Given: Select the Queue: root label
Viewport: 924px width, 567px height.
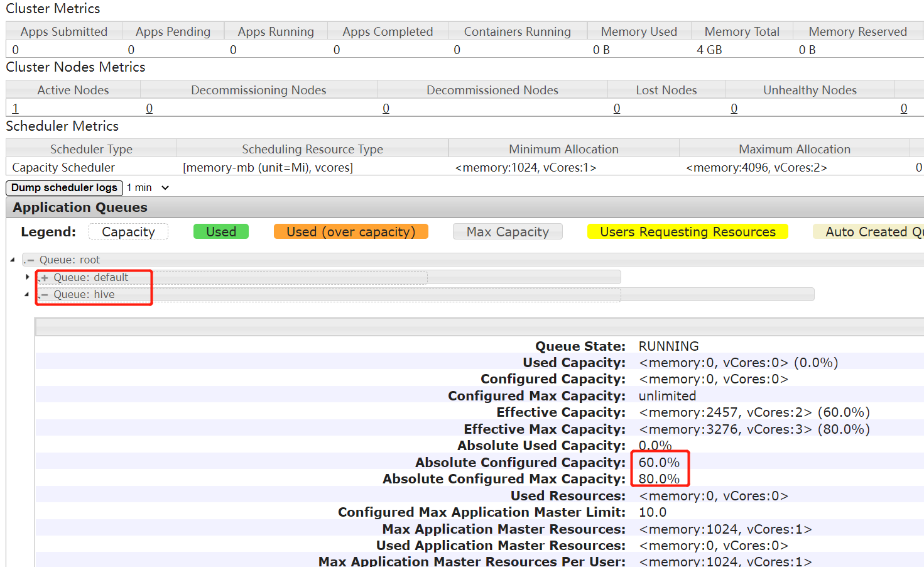Looking at the screenshot, I should [70, 260].
